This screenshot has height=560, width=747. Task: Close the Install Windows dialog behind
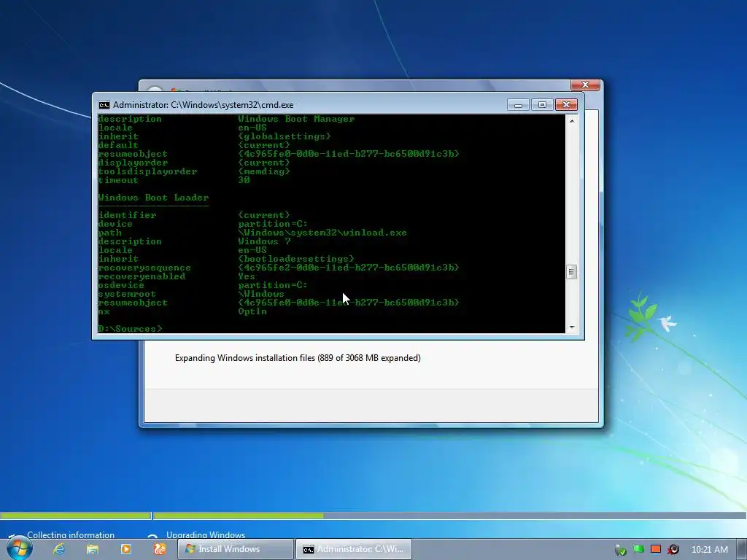585,85
